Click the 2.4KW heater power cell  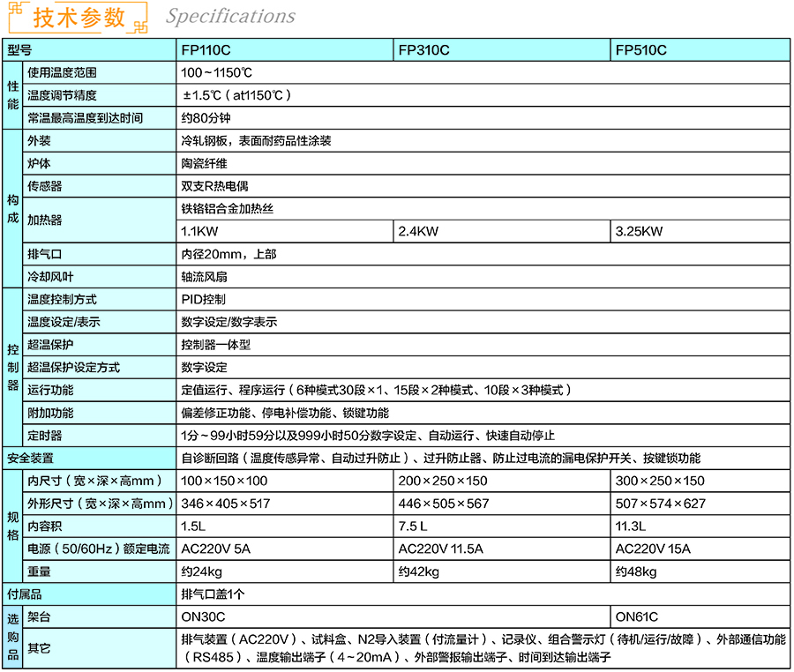click(x=418, y=232)
